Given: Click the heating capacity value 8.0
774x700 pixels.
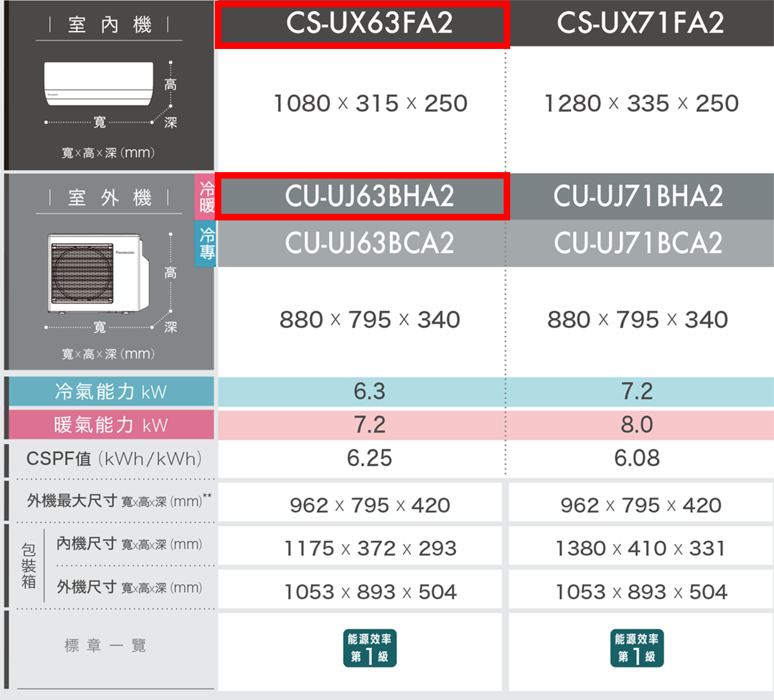Looking at the screenshot, I should (637, 425).
